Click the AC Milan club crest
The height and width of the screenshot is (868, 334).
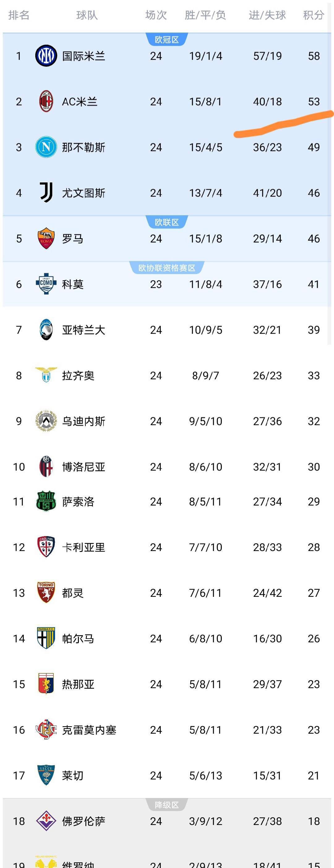pyautogui.click(x=46, y=102)
